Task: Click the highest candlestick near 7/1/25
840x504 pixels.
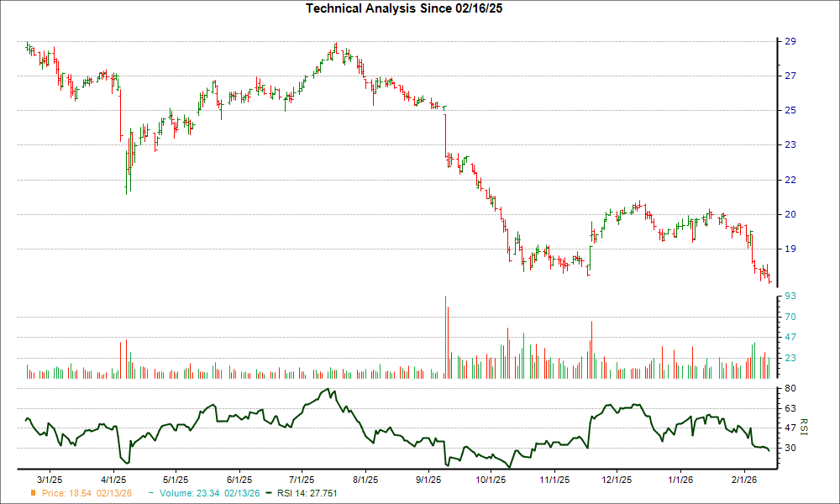Action: 337,46
